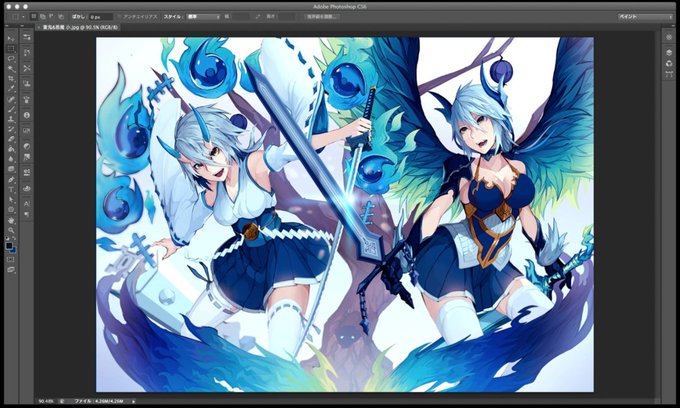Select the Eraser tool
The image size is (680, 408).
11,139
